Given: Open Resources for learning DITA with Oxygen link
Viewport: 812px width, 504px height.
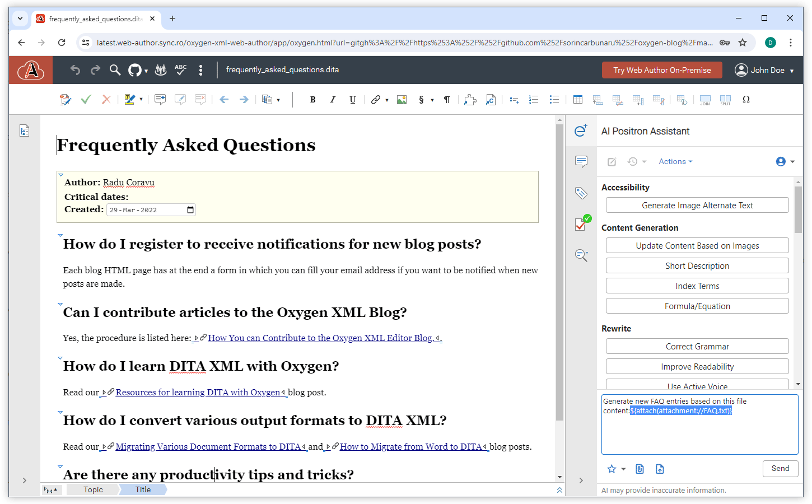Looking at the screenshot, I should [198, 393].
